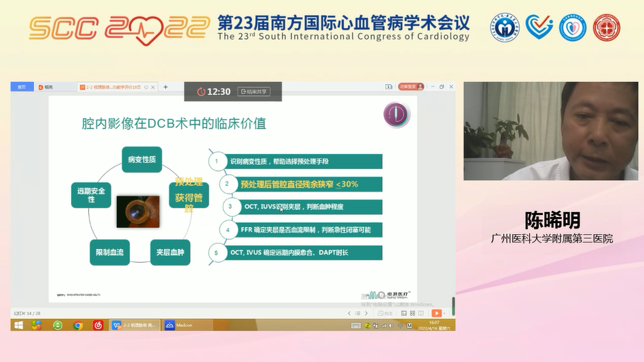
Task: Switch to WPS 2-2 presentation taskbar item
Action: (x=134, y=326)
